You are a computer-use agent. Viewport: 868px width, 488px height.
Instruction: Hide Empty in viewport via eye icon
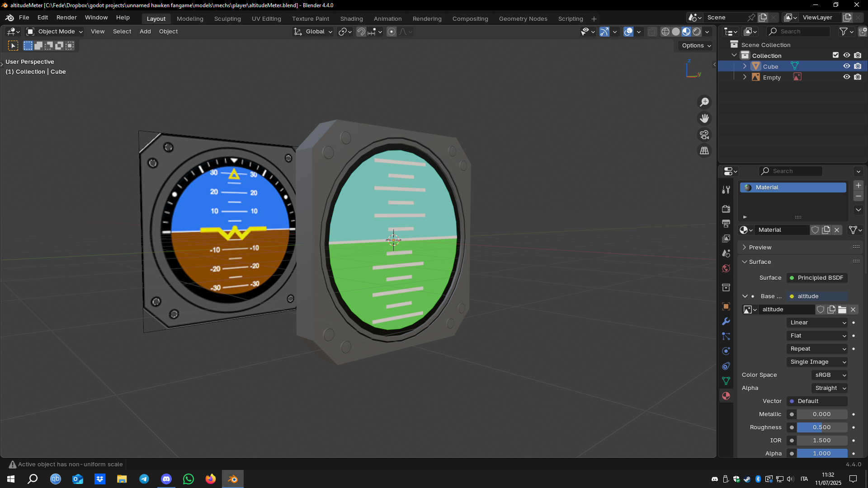[847, 77]
